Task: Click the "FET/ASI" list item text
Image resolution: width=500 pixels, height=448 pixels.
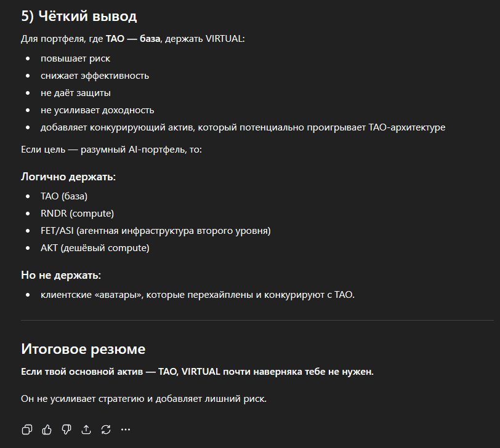Action: 155,231
